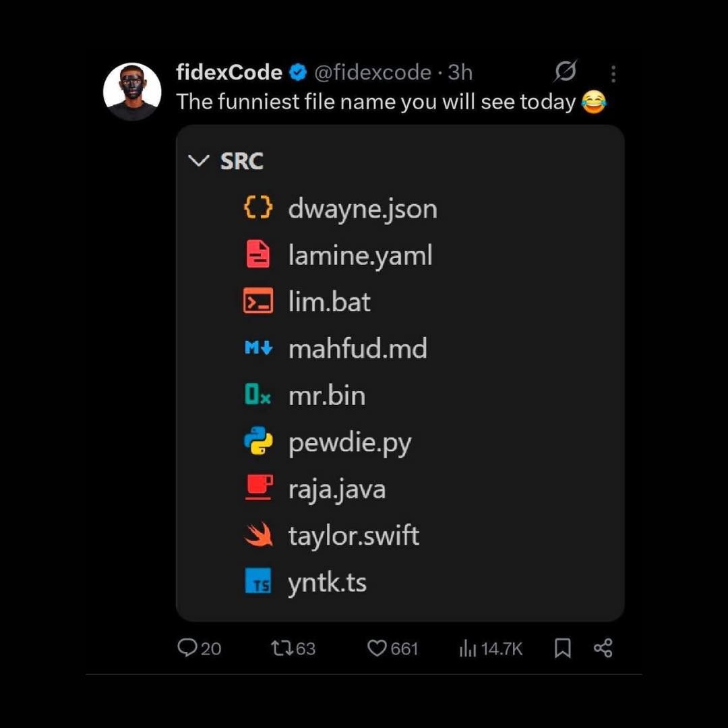Click the Grok slash icon
Screen dimensions: 728x728
[566, 71]
